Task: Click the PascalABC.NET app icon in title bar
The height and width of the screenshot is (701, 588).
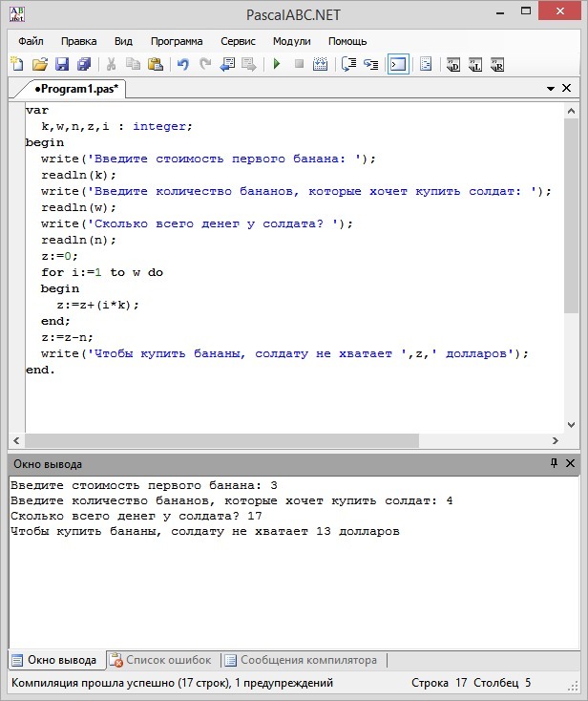Action: coord(17,14)
